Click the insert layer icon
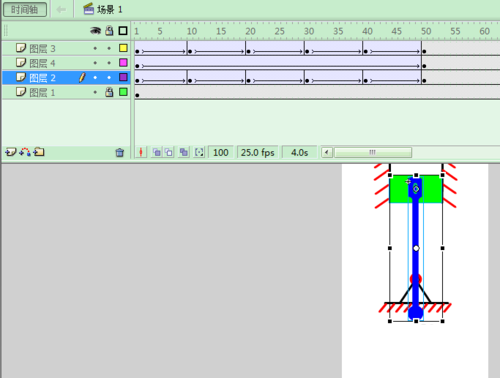The height and width of the screenshot is (378, 500). coord(10,152)
